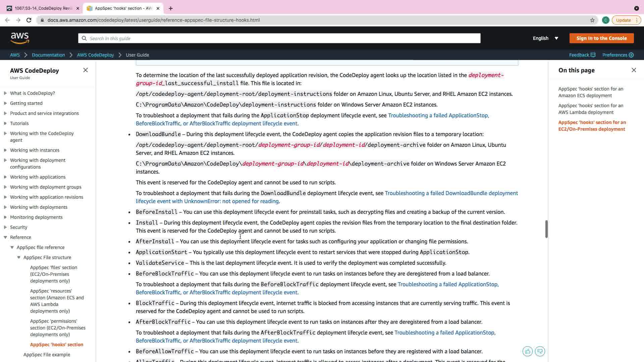The height and width of the screenshot is (362, 644).
Task: Collapse the Reference tree section
Action: 5,237
